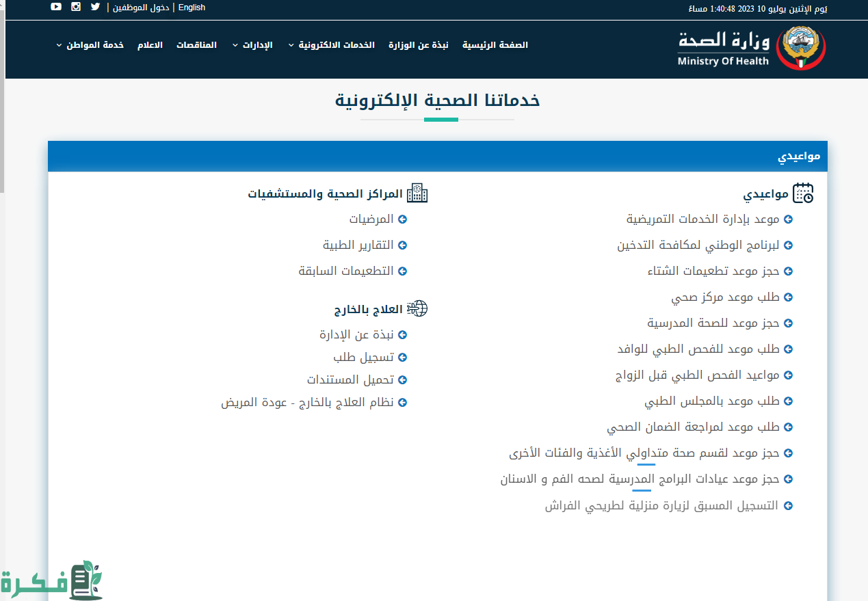Open لبرنامج الوطني لمكافحة التدخين link
The height and width of the screenshot is (601, 868).
(x=698, y=245)
